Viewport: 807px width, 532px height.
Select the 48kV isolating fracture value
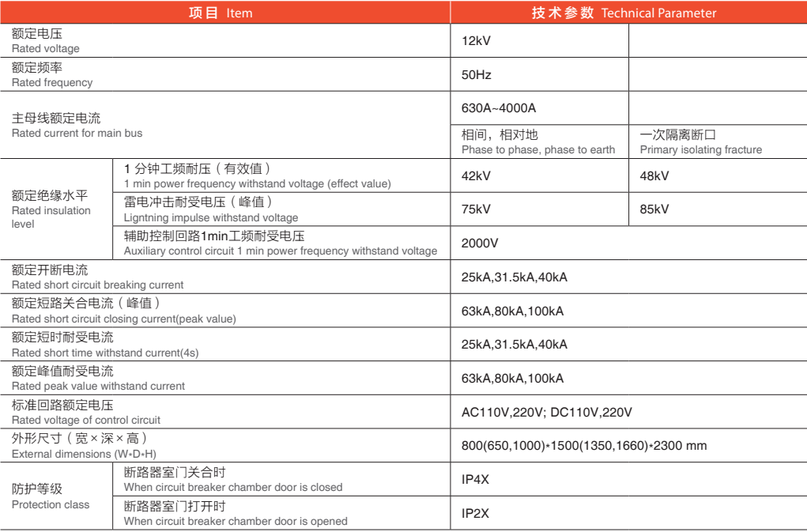point(654,176)
